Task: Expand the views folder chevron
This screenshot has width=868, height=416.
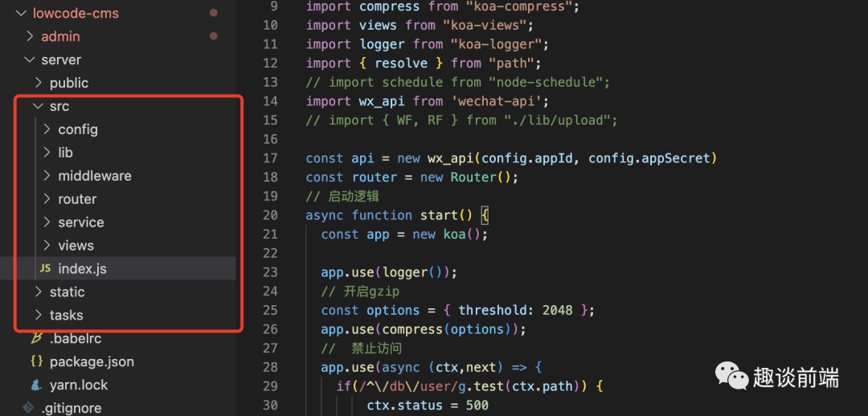Action: click(47, 246)
